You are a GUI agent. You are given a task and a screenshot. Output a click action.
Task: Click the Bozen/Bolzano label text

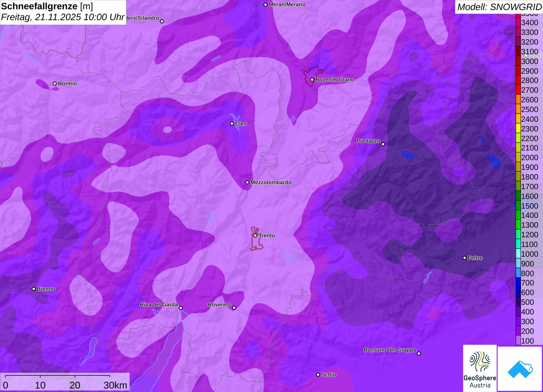point(335,79)
